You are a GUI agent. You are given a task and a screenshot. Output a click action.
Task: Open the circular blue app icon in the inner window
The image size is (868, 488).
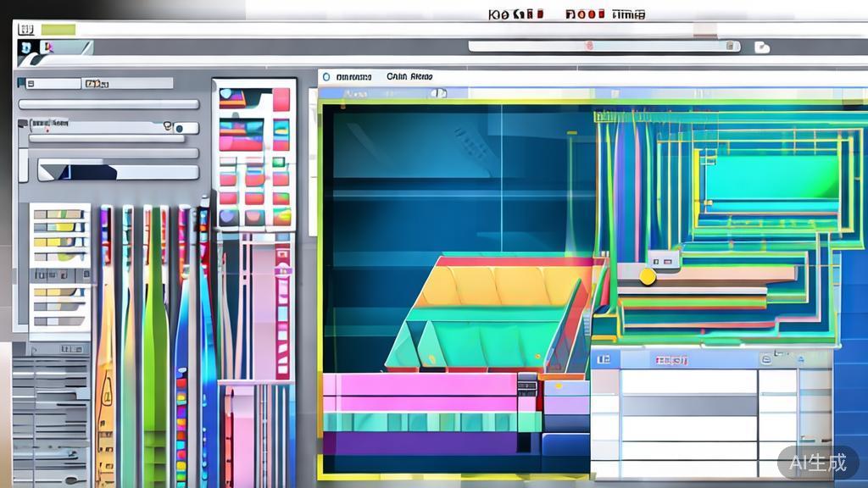pos(326,76)
